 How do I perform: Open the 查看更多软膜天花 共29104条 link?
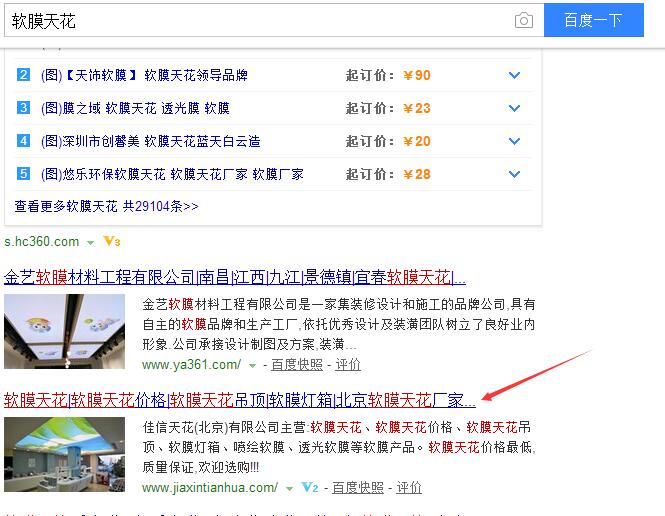tap(106, 206)
